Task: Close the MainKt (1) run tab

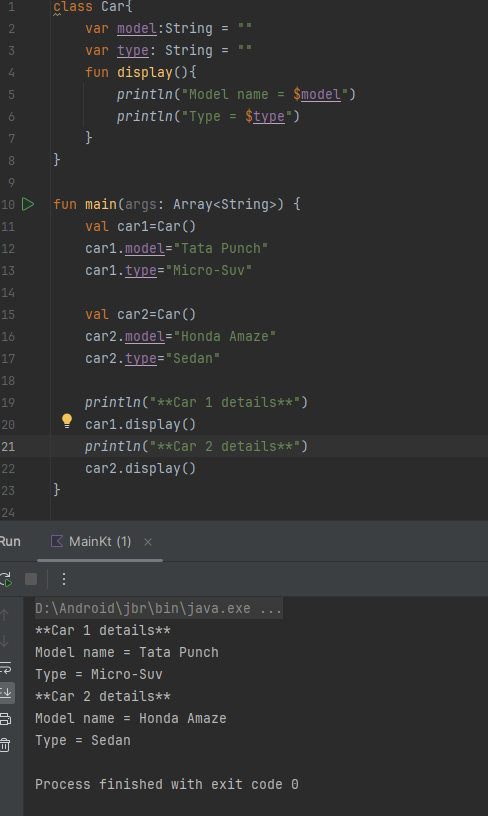Action: [x=148, y=542]
